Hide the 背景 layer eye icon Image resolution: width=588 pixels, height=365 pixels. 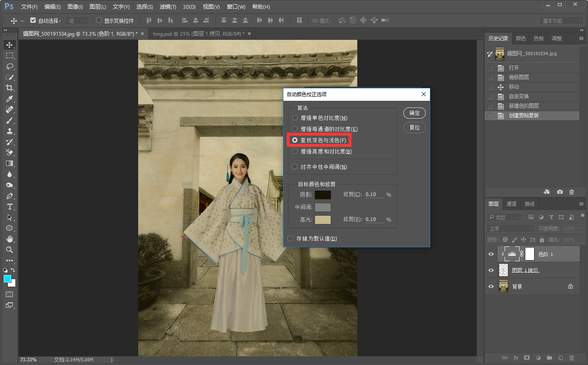[x=491, y=286]
